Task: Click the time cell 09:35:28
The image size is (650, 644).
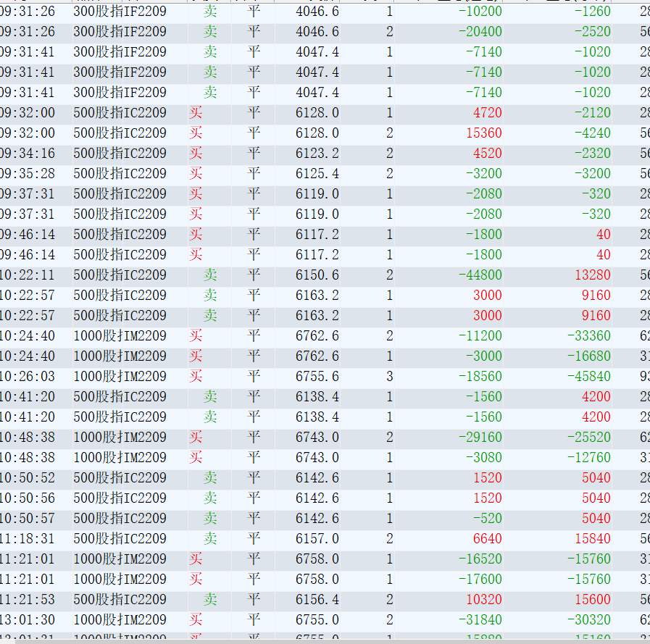Action: tap(28, 174)
